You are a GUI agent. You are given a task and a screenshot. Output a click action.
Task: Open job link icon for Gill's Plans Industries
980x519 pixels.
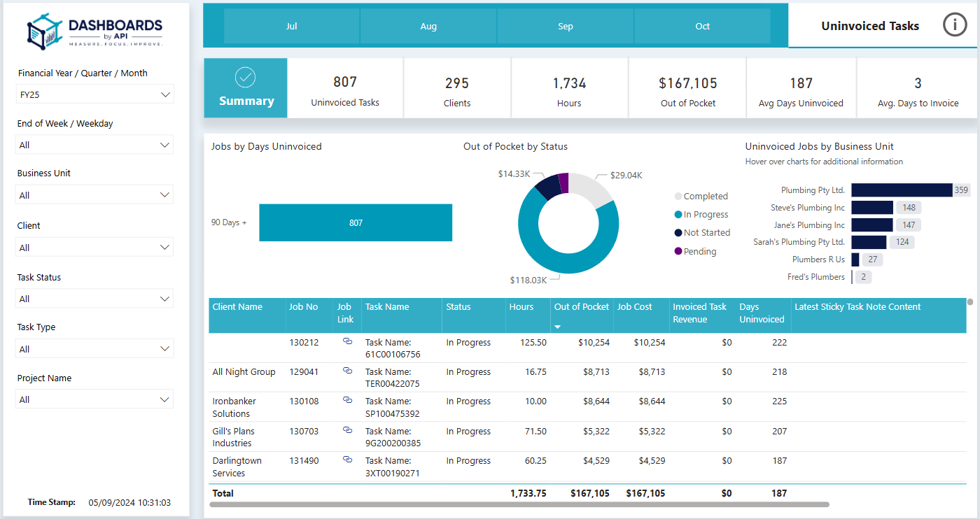(x=347, y=431)
